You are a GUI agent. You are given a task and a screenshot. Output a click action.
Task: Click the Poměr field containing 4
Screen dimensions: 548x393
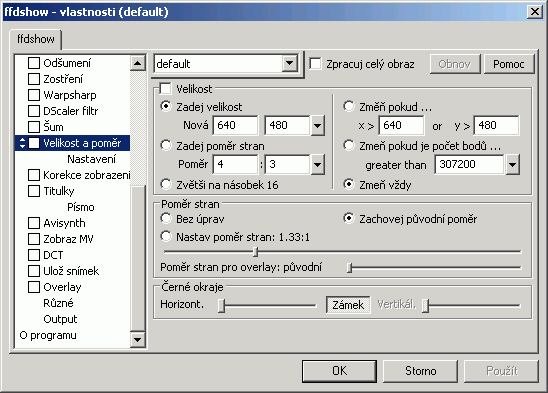tap(235, 164)
